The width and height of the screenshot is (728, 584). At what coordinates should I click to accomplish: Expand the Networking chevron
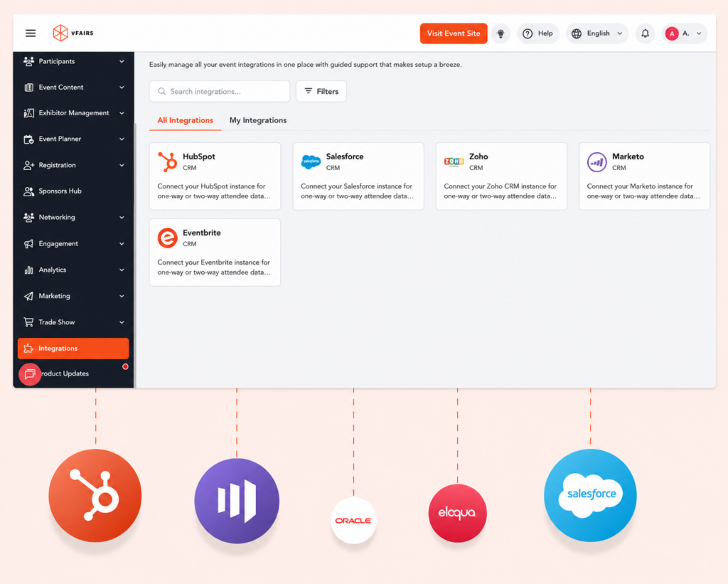click(x=122, y=217)
